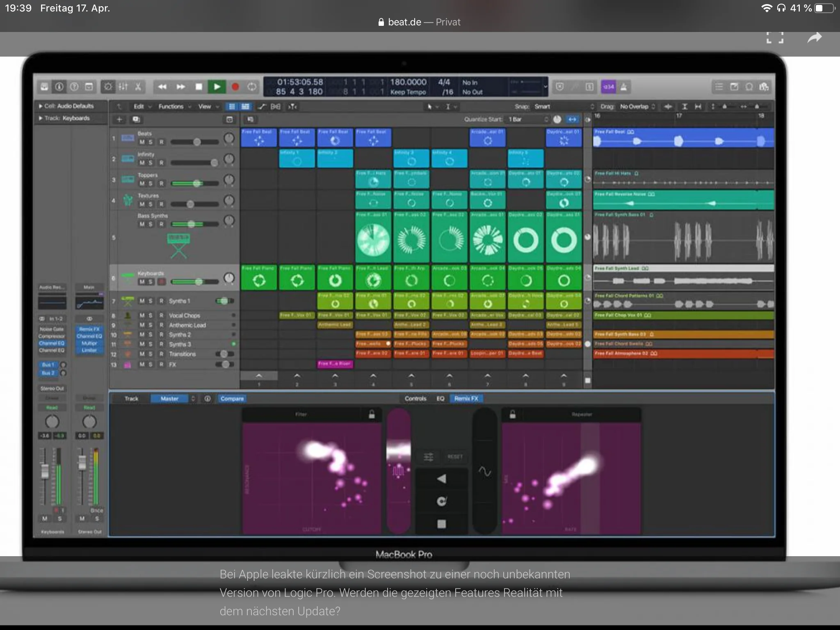840x630 pixels.
Task: Open the Safari share arrow
Action: point(815,38)
